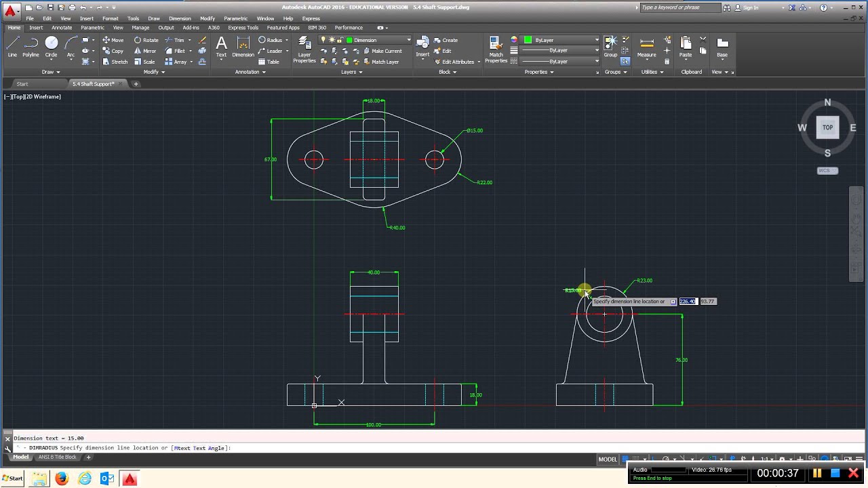Click Match Layer button
The width and height of the screenshot is (868, 488).
pos(380,62)
